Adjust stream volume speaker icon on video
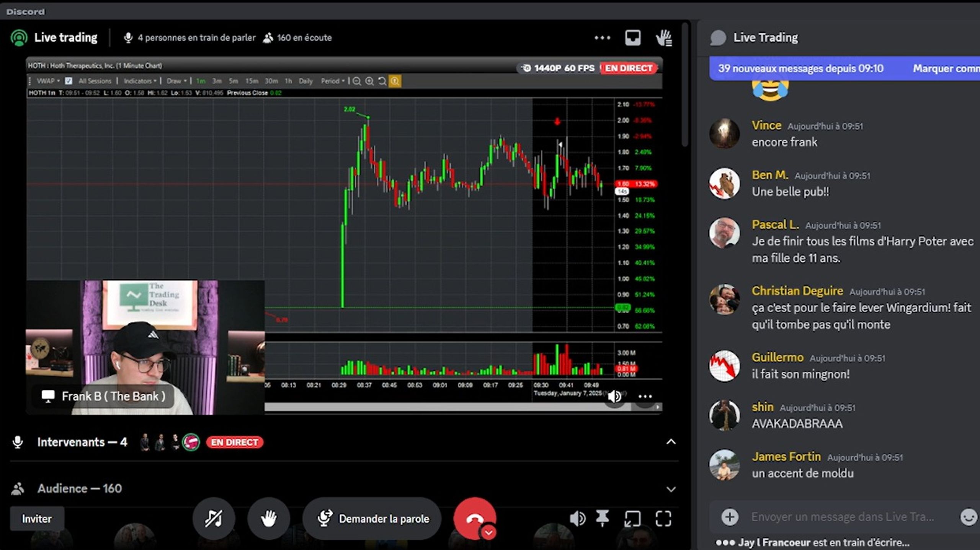Viewport: 980px width, 550px height. pos(614,397)
